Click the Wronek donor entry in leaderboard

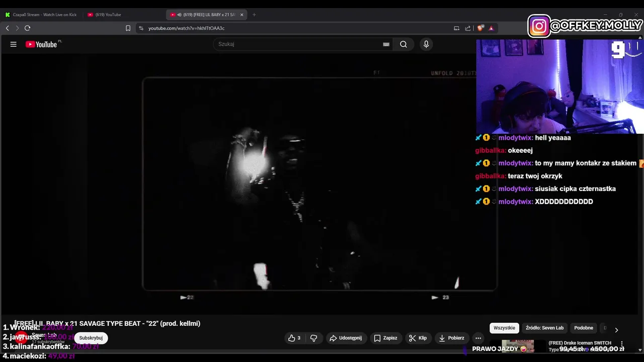pos(38,327)
